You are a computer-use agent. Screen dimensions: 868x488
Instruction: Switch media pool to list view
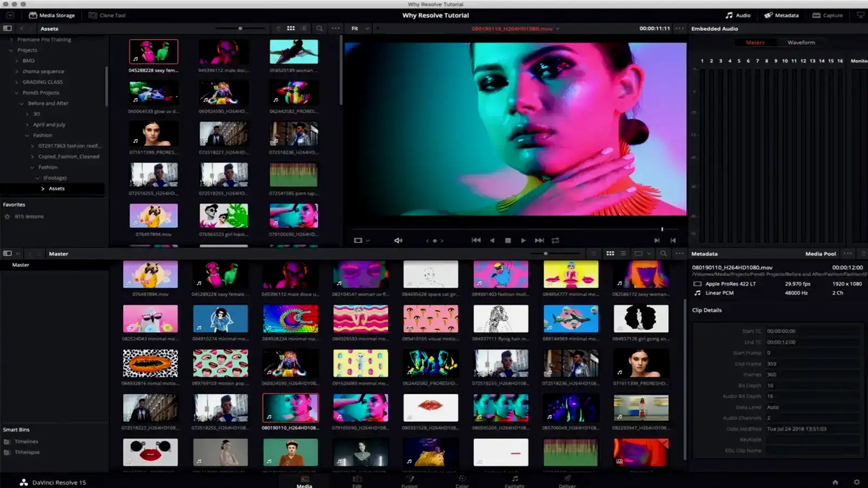pyautogui.click(x=623, y=253)
